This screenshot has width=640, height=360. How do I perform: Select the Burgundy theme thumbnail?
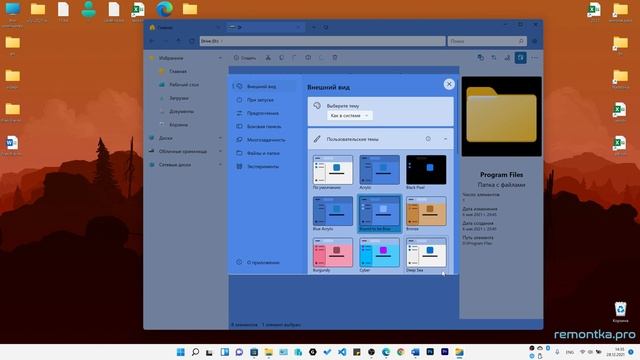pos(333,253)
